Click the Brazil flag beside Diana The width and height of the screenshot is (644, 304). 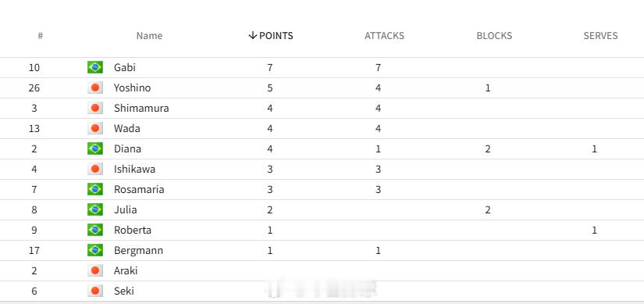point(95,148)
